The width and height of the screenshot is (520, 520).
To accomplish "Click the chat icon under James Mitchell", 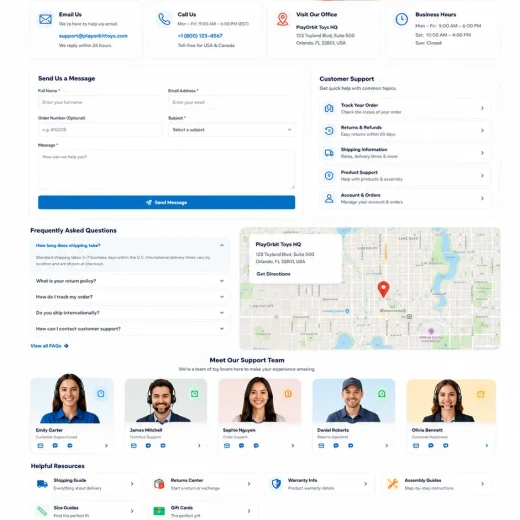I will [x=148, y=445].
